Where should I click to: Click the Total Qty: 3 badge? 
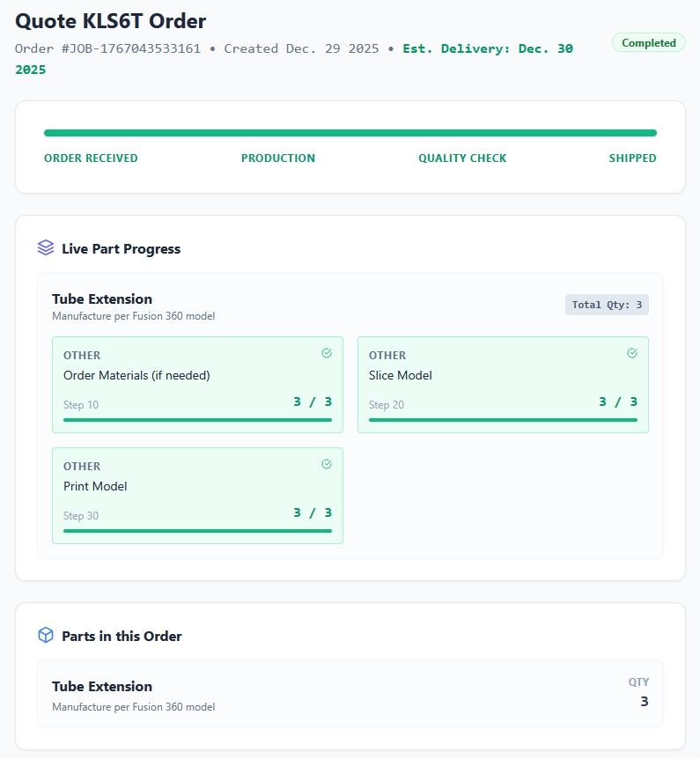pos(607,304)
